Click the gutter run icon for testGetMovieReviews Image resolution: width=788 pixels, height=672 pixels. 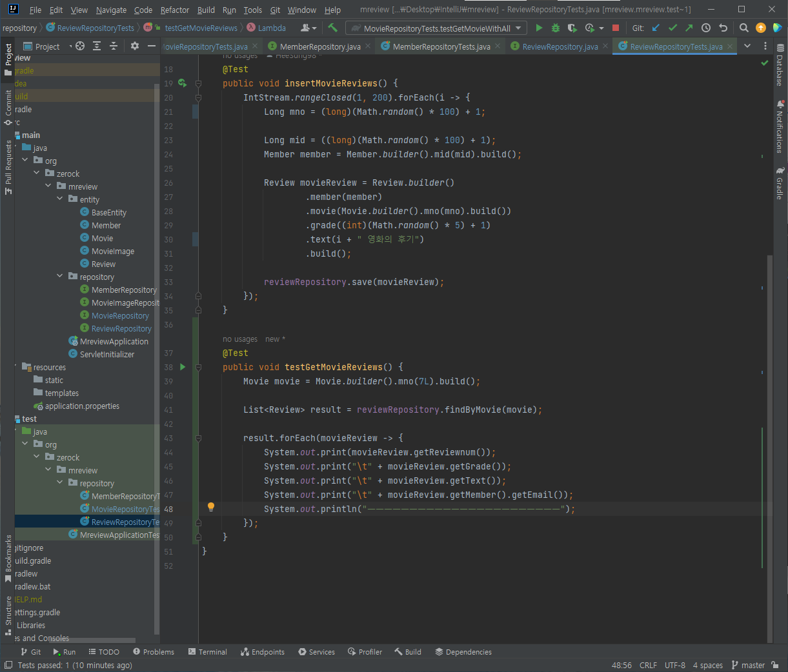point(183,367)
